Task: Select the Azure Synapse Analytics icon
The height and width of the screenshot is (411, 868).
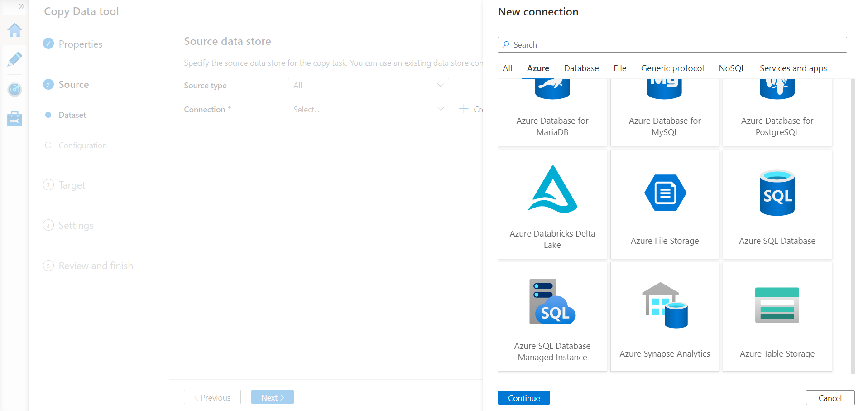Action: 665,305
